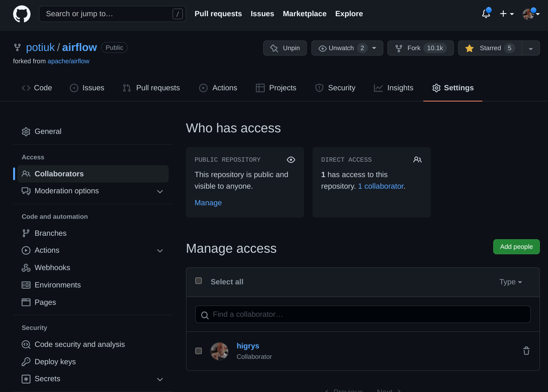Expand the Secrets chevron

pyautogui.click(x=160, y=379)
